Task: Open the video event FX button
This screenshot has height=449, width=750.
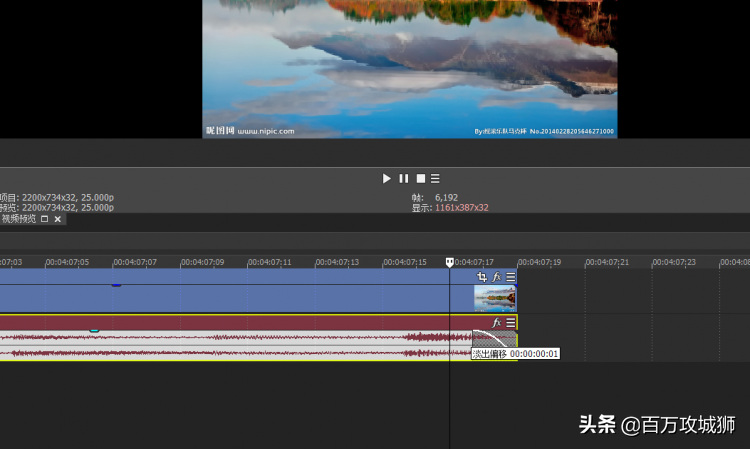Action: point(496,277)
